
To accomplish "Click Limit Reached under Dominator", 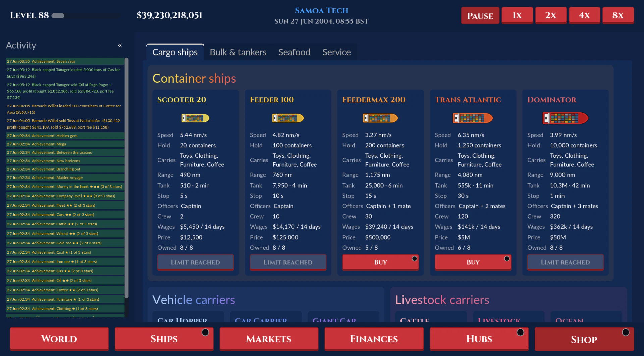I will pos(566,262).
